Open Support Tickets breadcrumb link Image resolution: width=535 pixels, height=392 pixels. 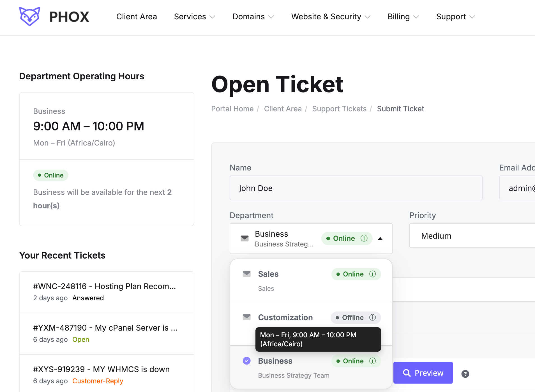coord(339,109)
